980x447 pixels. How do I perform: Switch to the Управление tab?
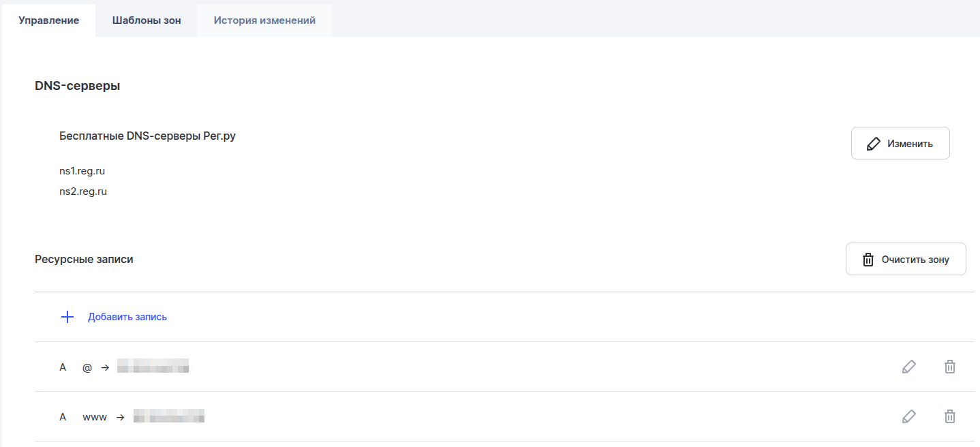point(48,20)
